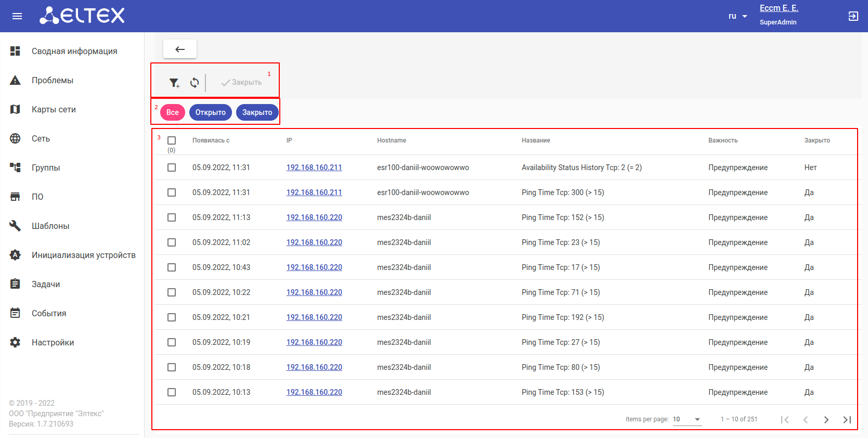Click the storage icon for ПО
868x438 pixels.
coord(15,197)
